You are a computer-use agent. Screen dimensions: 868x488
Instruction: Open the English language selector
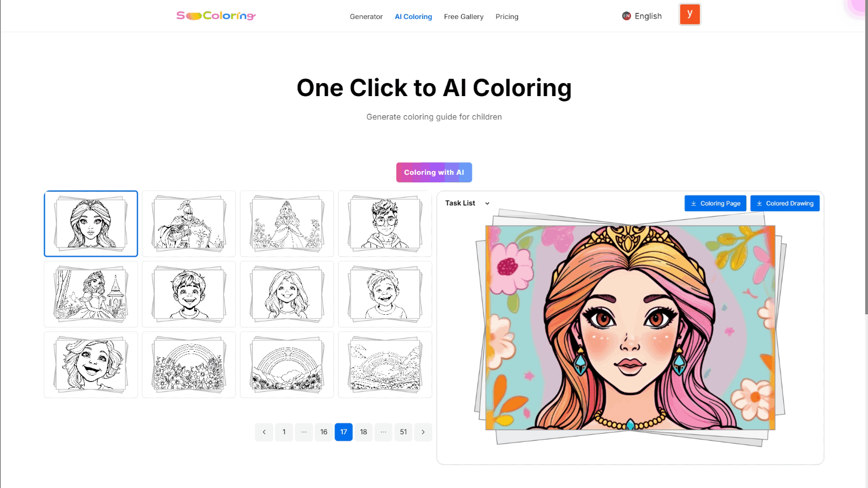click(x=642, y=16)
